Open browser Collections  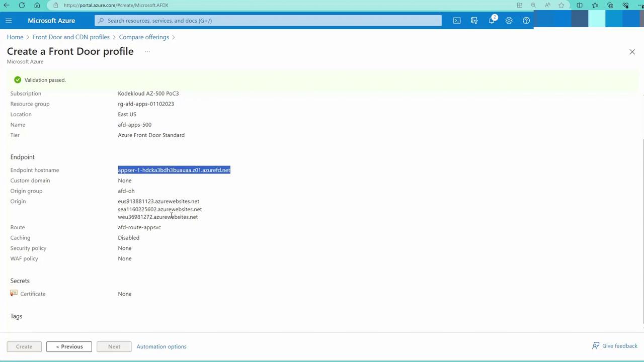610,5
